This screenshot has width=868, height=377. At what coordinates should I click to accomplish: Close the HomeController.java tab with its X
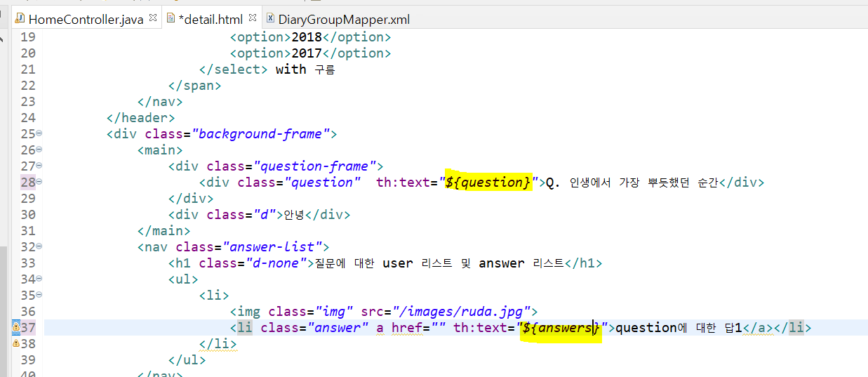pyautogui.click(x=152, y=18)
